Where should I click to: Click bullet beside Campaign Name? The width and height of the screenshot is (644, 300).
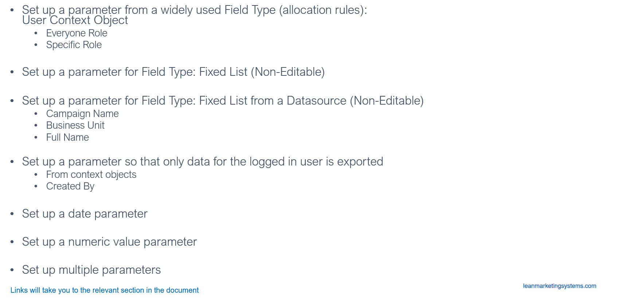(36, 114)
